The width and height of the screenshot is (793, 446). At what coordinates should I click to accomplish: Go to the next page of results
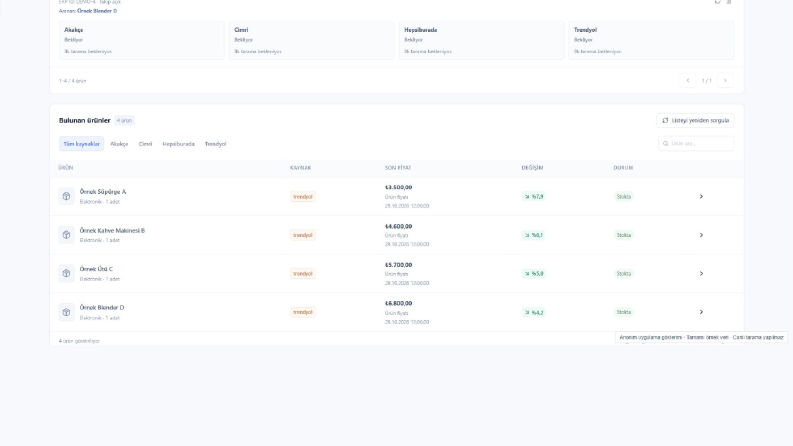725,80
